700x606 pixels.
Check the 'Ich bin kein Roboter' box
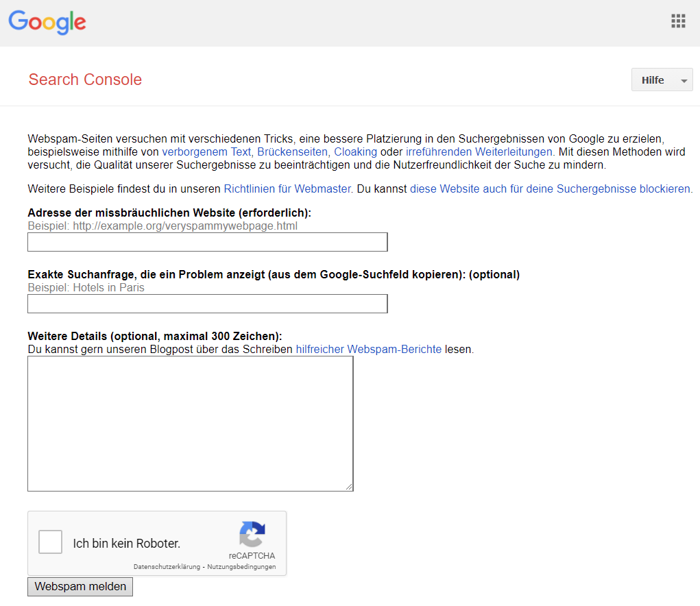click(x=51, y=542)
